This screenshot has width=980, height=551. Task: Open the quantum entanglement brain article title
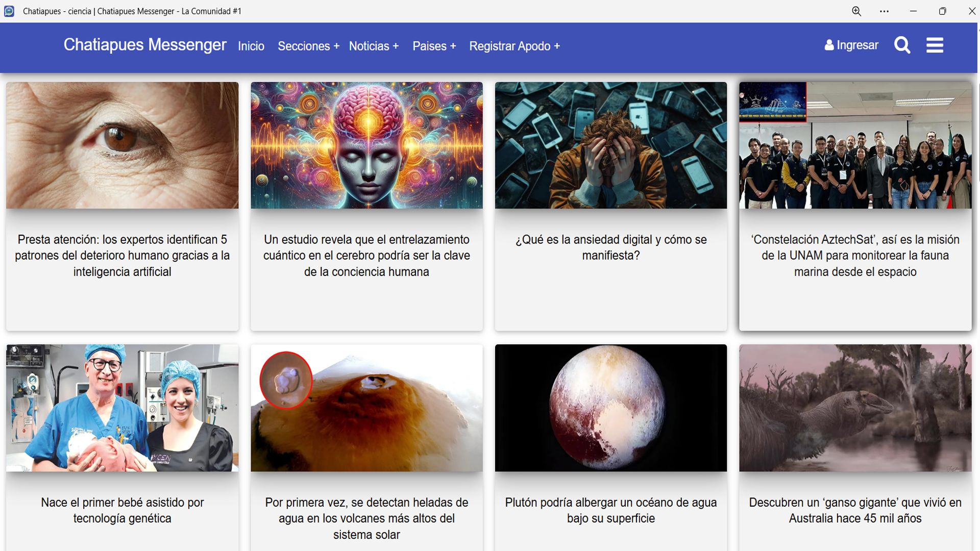[x=366, y=256]
